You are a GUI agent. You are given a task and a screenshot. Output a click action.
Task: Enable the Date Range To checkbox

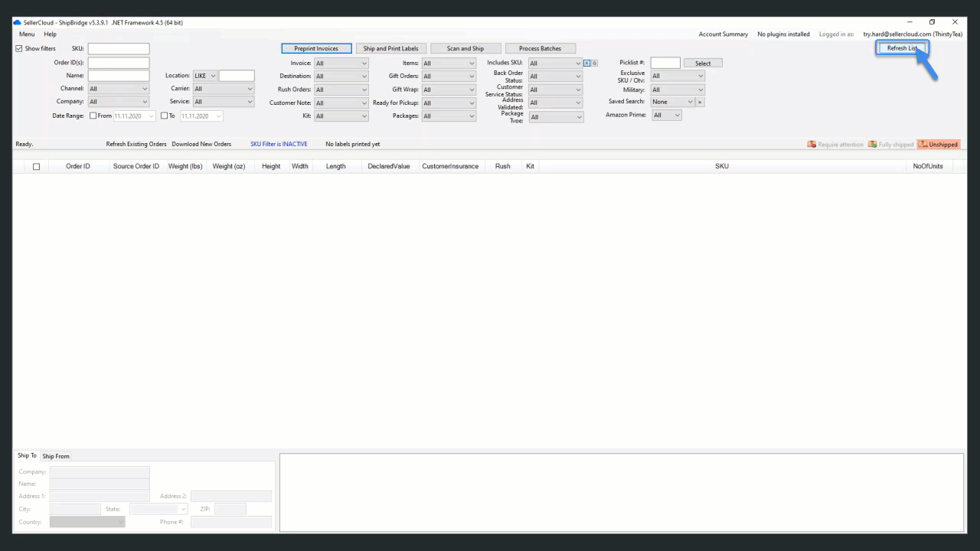pyautogui.click(x=164, y=116)
